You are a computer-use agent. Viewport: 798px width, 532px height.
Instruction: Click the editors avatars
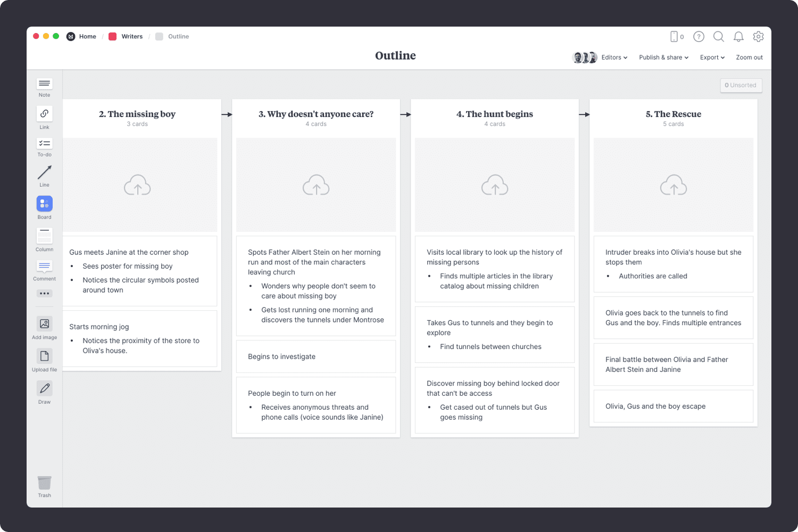pyautogui.click(x=585, y=57)
